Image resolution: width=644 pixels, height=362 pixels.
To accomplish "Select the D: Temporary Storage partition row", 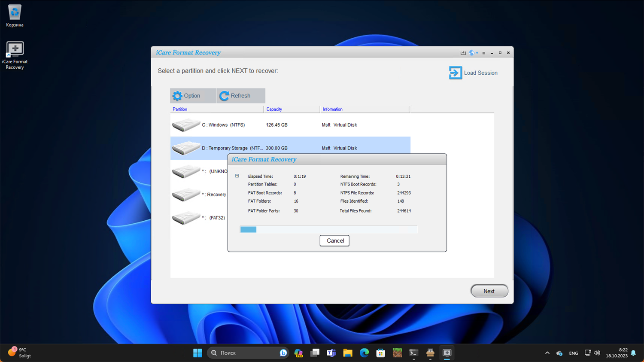I will (x=290, y=148).
